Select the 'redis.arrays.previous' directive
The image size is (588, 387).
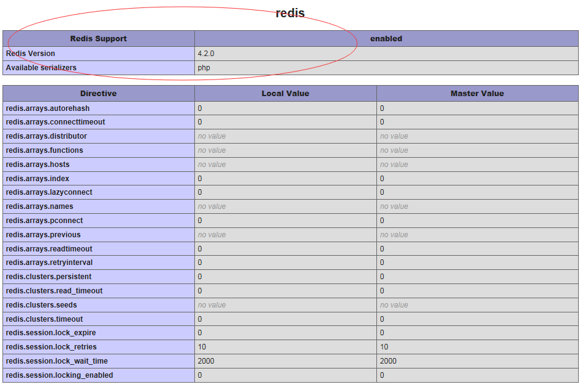tap(43, 235)
